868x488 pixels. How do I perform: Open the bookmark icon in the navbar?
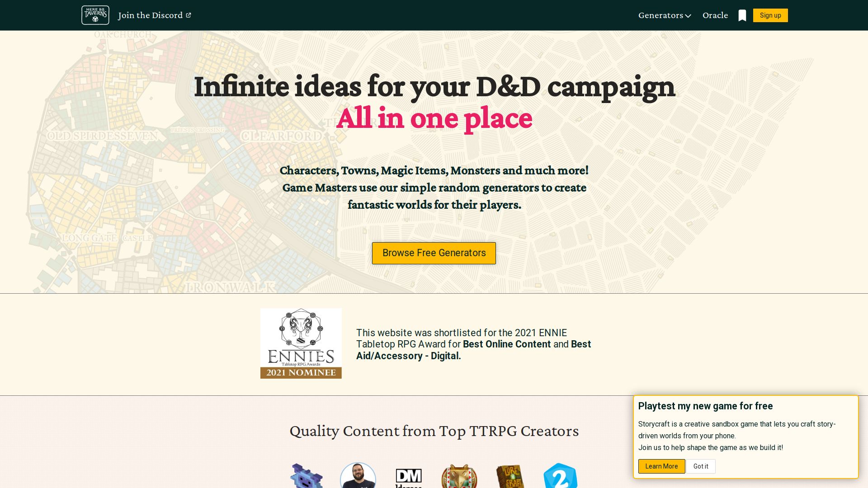(x=742, y=15)
